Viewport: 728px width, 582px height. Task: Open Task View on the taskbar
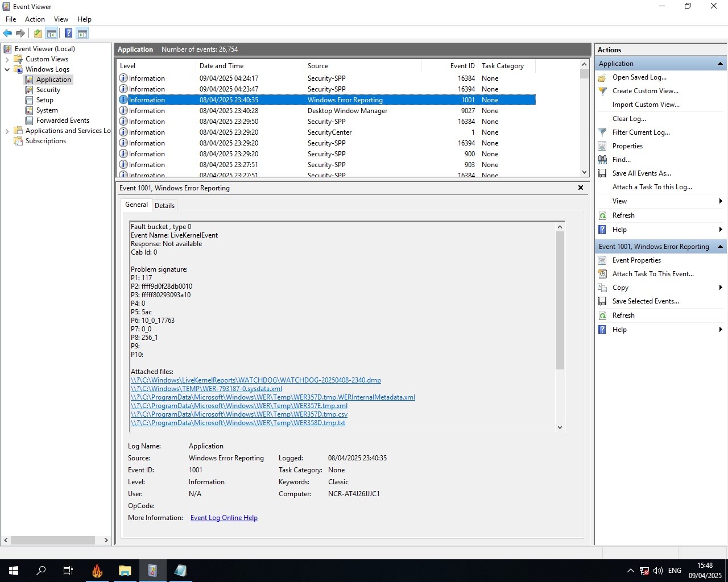click(68, 571)
